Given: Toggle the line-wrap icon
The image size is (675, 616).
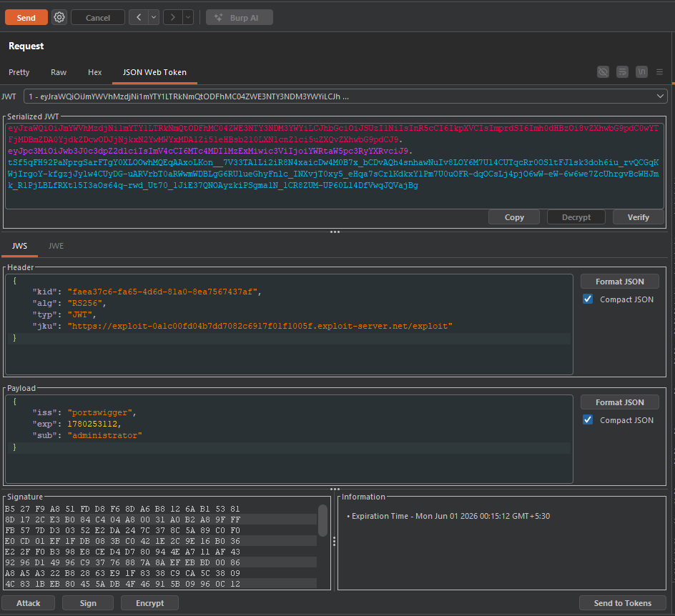Looking at the screenshot, I should [622, 72].
